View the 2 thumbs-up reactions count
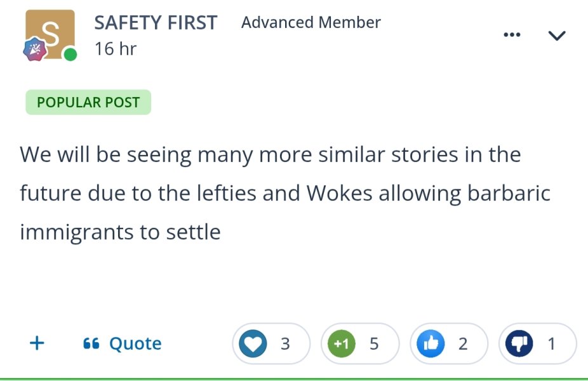 coord(463,344)
